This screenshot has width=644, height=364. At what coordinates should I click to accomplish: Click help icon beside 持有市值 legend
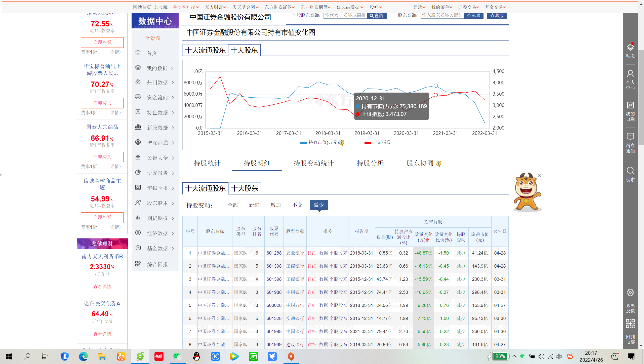pyautogui.click(x=342, y=143)
